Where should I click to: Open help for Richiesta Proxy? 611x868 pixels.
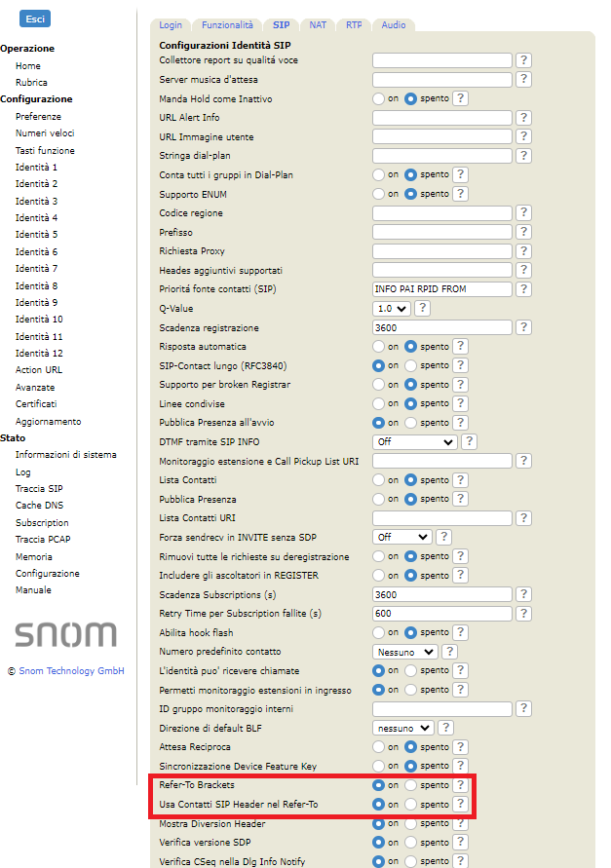[523, 251]
